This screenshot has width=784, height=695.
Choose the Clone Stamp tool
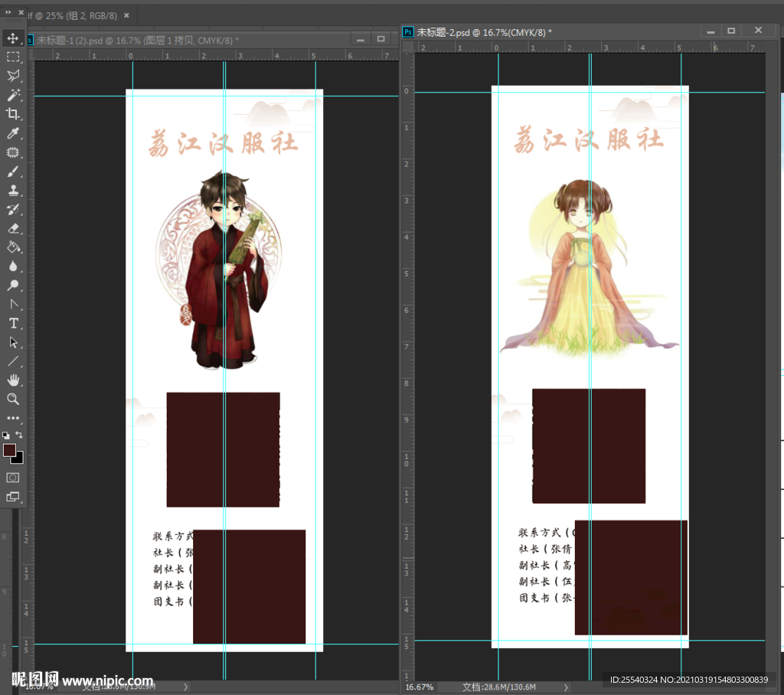[13, 191]
